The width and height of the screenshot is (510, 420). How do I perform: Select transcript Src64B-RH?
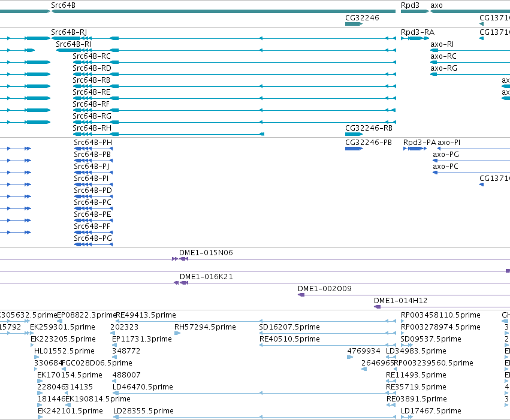(168, 134)
